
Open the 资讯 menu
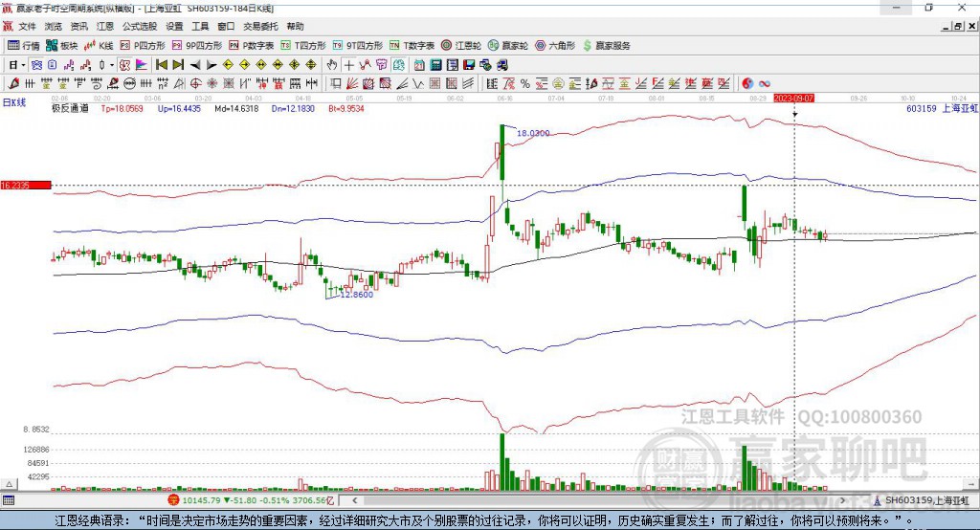pos(78,26)
